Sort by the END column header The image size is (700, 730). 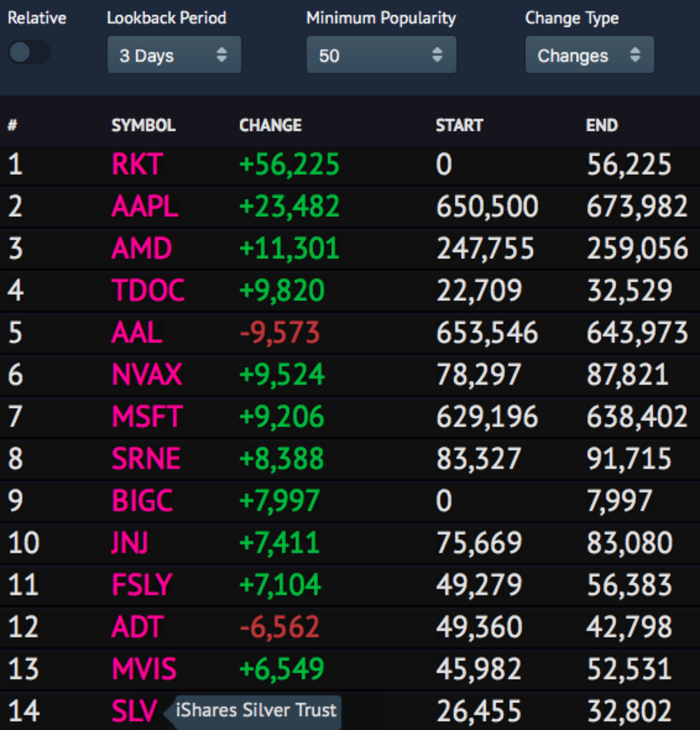click(602, 125)
